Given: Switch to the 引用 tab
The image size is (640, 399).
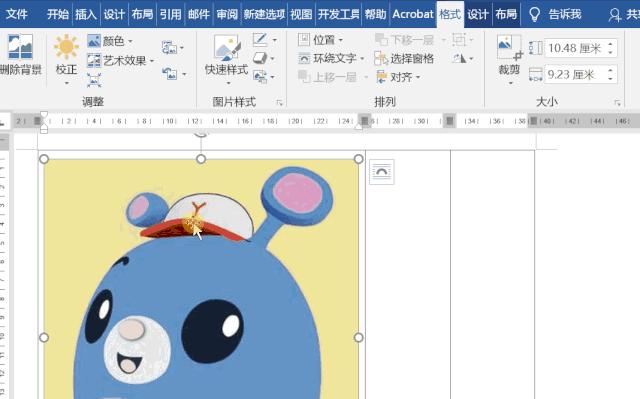Looking at the screenshot, I should coord(171,14).
